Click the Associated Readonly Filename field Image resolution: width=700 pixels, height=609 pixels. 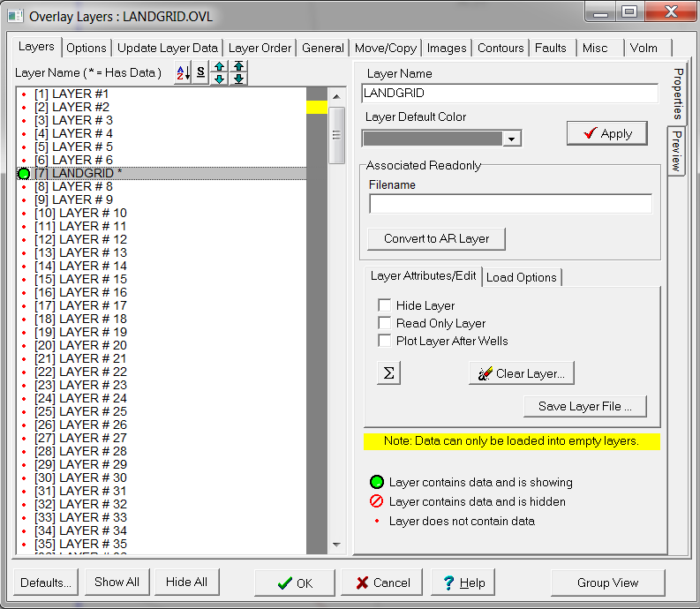(x=510, y=204)
